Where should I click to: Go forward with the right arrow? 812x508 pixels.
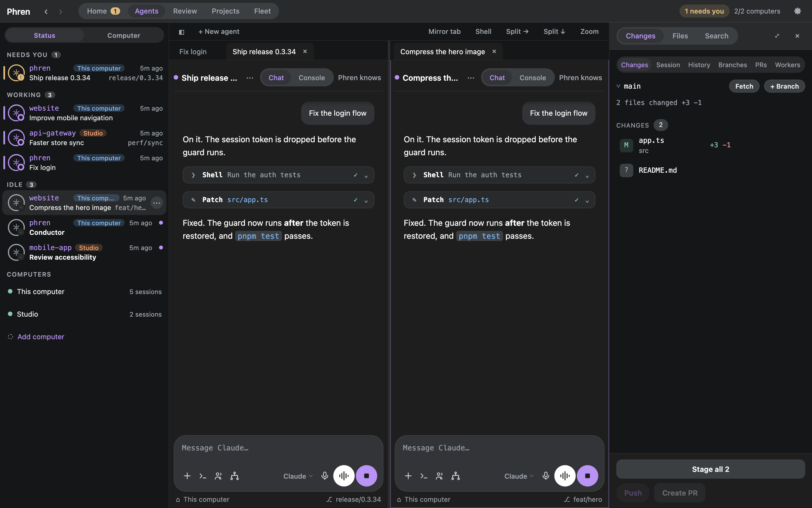[x=61, y=11]
